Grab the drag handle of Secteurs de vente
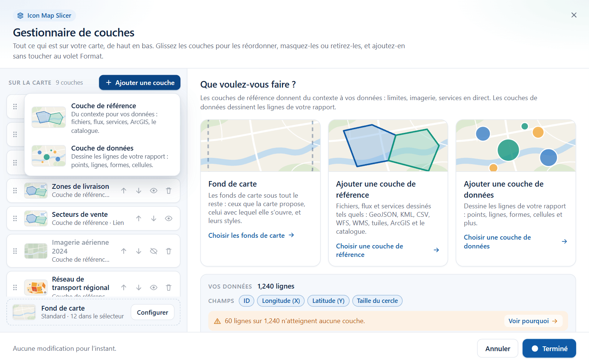This screenshot has width=589, height=364. coord(15,218)
